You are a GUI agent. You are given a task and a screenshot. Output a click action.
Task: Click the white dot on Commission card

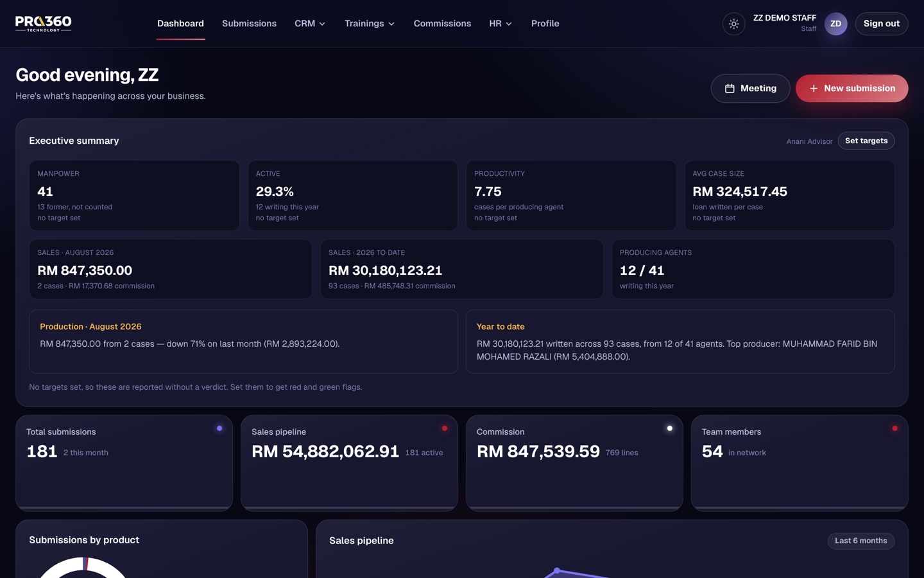pos(669,428)
